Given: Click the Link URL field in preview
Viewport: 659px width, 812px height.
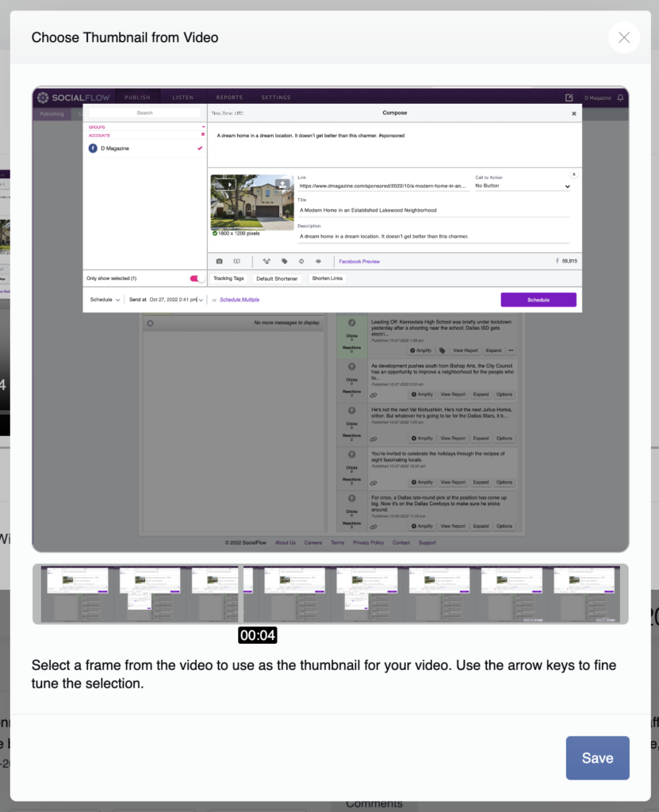Looking at the screenshot, I should click(383, 186).
